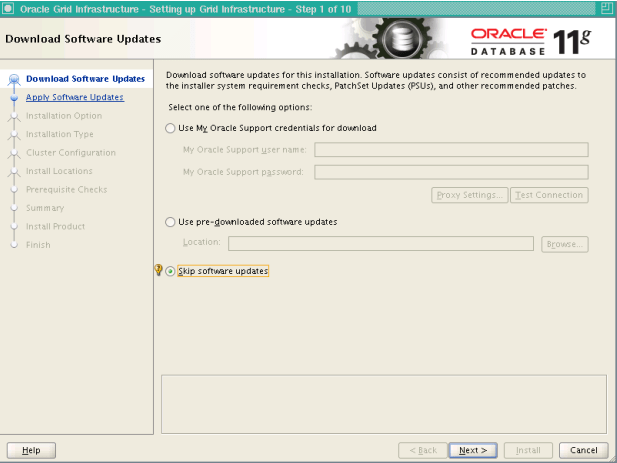Focus the pre-downloaded updates Location field

[381, 243]
